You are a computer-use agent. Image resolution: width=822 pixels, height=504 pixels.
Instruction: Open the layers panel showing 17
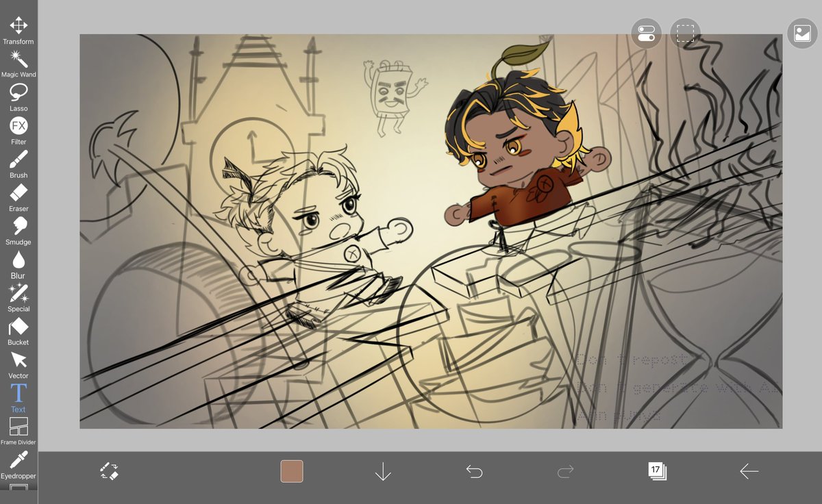[x=657, y=471]
